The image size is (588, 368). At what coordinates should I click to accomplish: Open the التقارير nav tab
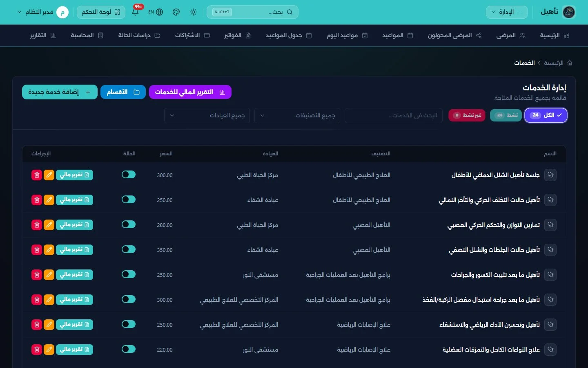[43, 36]
